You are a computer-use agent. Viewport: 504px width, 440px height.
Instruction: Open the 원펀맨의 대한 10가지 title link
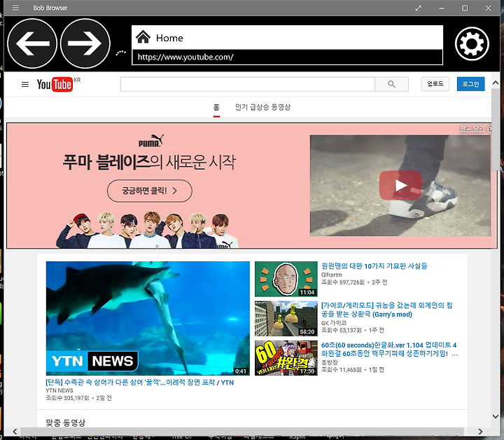click(x=374, y=266)
